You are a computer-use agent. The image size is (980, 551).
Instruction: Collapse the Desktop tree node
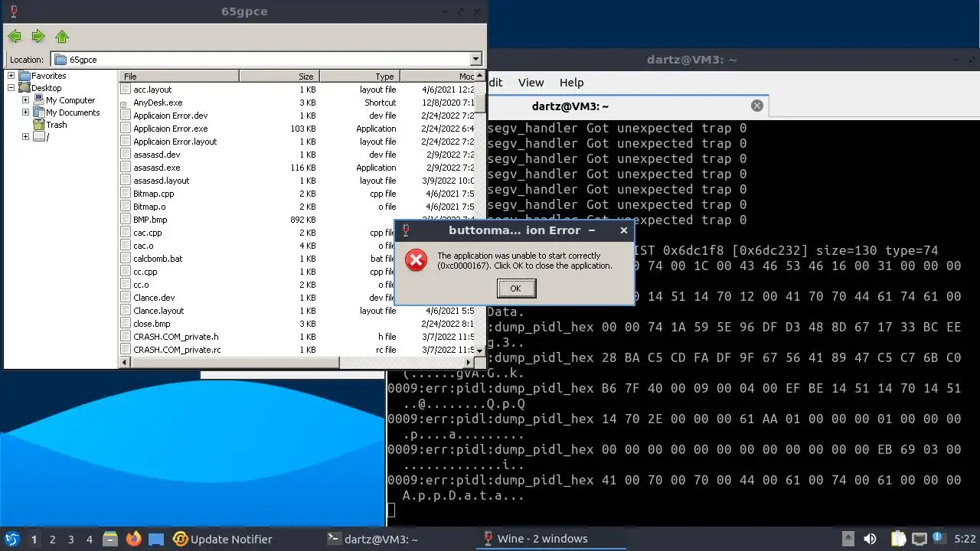pos(11,88)
